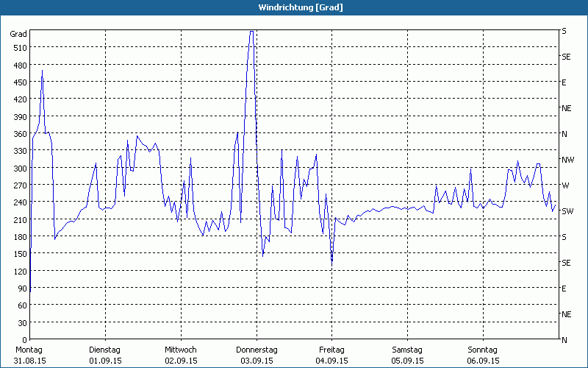The width and height of the screenshot is (588, 368).
Task: Select the N compass label beside the 360 gridline
Action: (x=564, y=134)
